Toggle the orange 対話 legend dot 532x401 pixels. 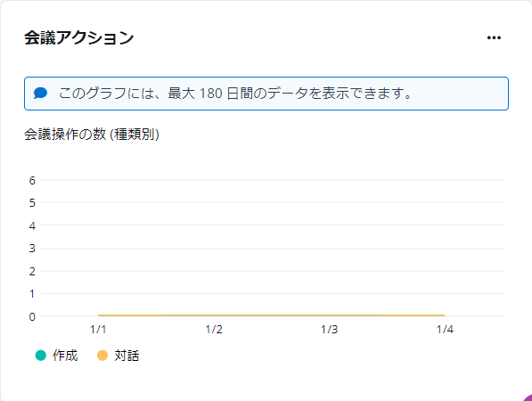(x=102, y=356)
